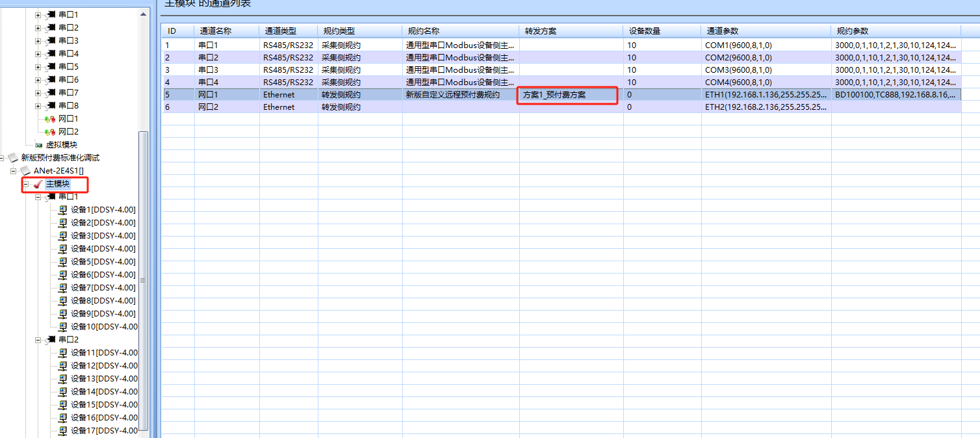This screenshot has width=980, height=438.
Task: Click the 设备1[DDSY-4.00] device icon
Action: [63, 210]
